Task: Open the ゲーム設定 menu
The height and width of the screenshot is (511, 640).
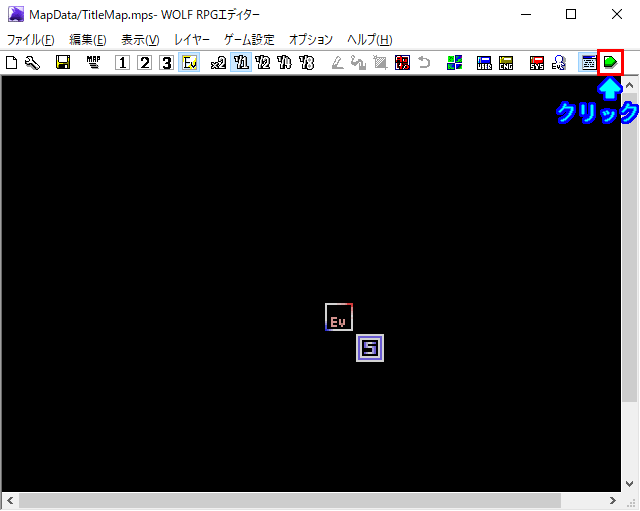Action: (x=249, y=40)
